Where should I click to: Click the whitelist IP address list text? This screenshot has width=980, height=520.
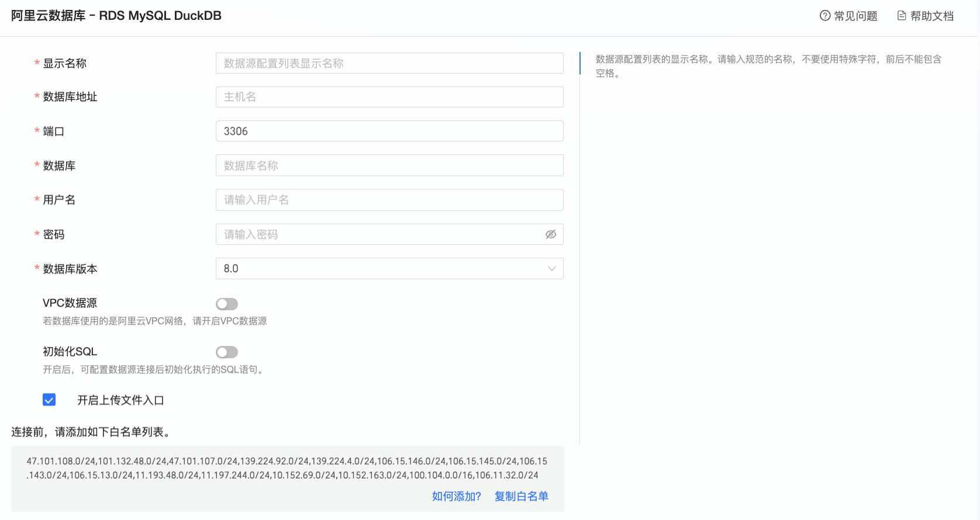pyautogui.click(x=287, y=468)
